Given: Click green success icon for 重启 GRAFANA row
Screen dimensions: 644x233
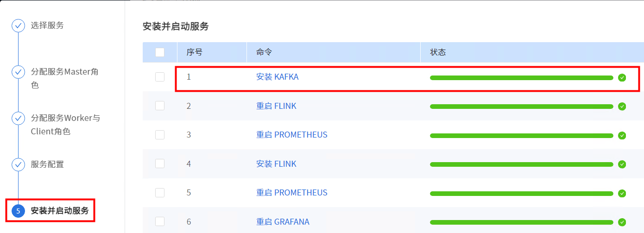Looking at the screenshot, I should [622, 222].
